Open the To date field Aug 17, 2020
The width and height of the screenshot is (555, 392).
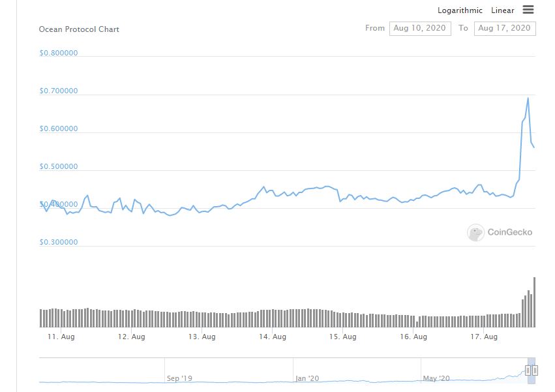point(505,28)
